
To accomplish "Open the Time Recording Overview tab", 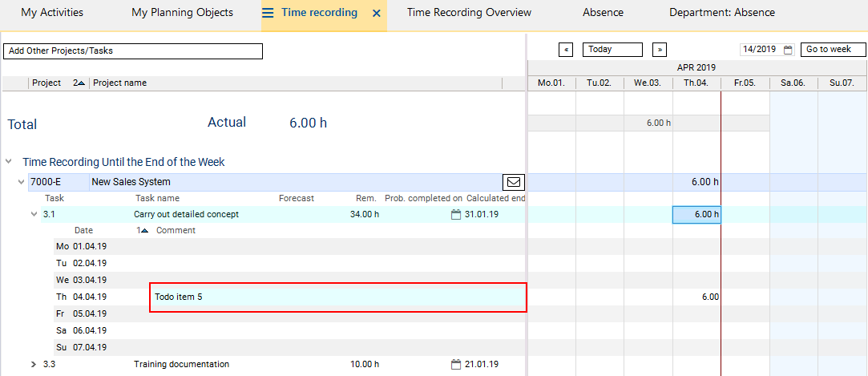I will point(469,13).
